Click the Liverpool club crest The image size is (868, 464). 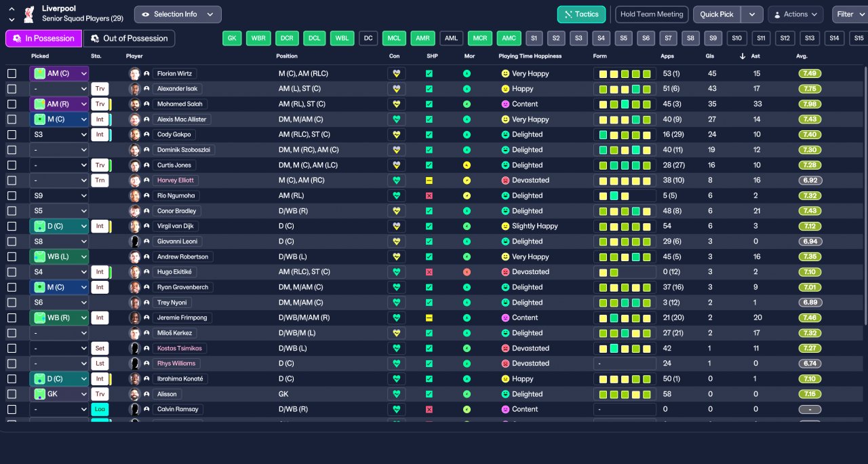coord(28,14)
